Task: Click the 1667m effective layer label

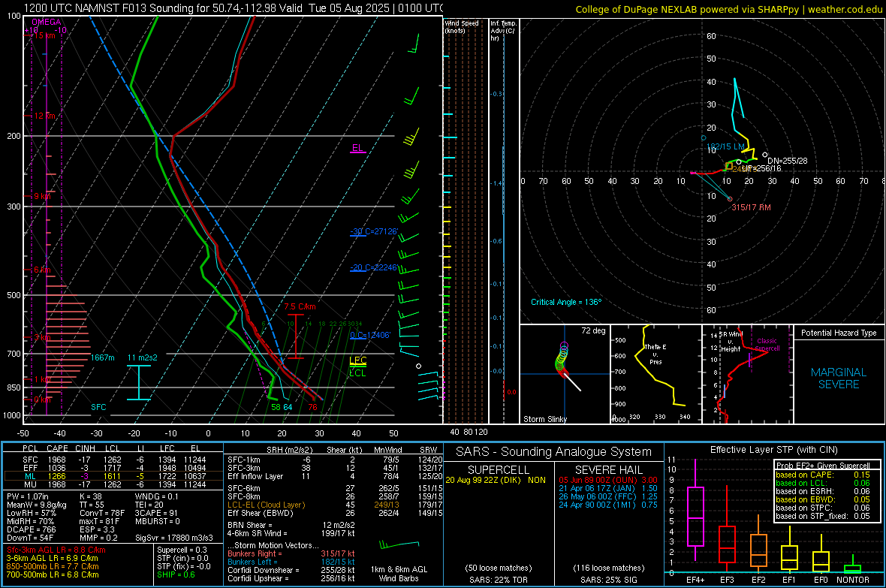Action: tap(102, 358)
